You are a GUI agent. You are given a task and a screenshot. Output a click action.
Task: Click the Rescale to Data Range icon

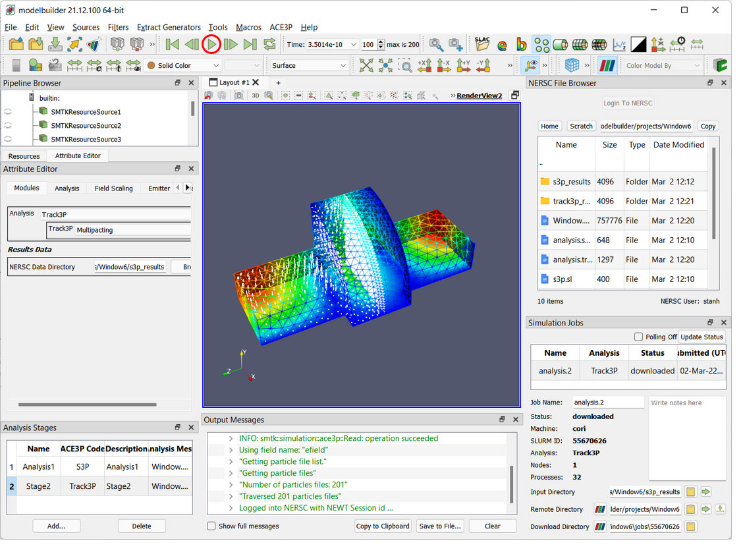click(74, 65)
